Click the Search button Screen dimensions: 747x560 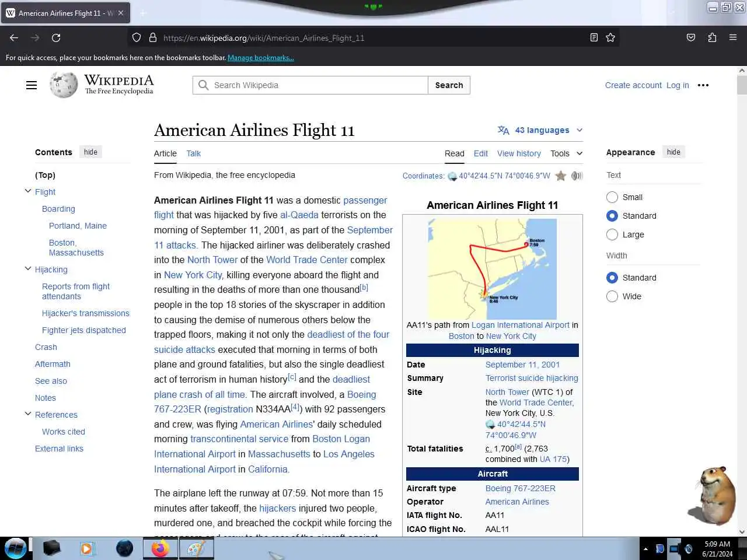(x=449, y=85)
